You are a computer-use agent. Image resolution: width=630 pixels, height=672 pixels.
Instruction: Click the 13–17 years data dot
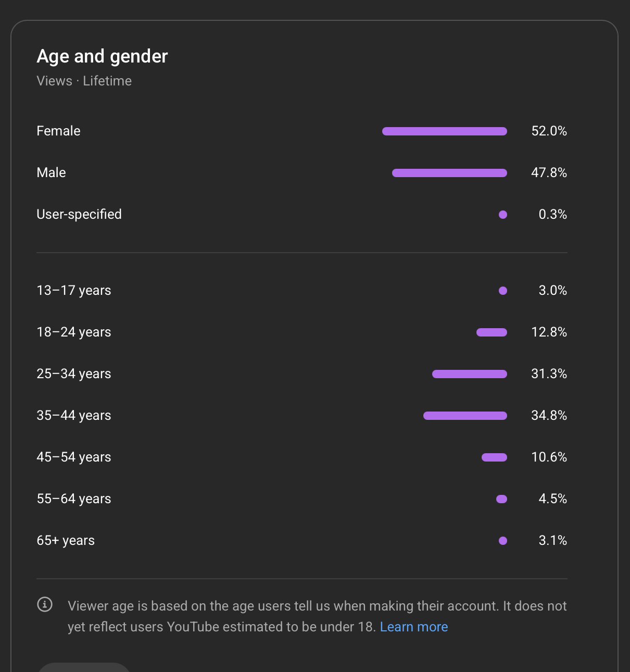pos(502,291)
